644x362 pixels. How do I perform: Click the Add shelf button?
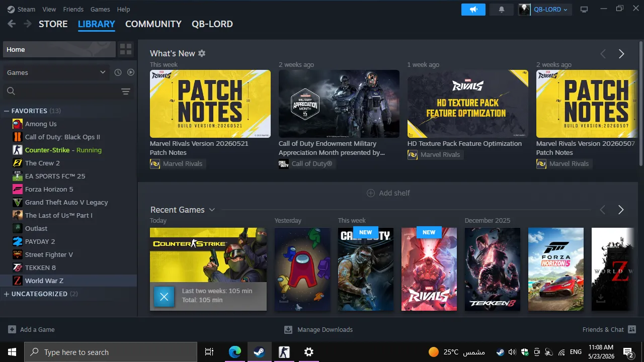pos(388,193)
